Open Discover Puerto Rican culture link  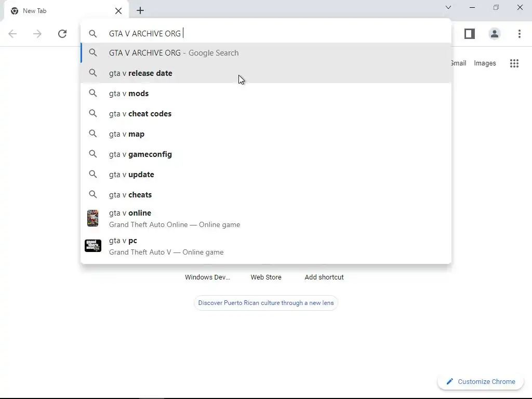pyautogui.click(x=266, y=303)
